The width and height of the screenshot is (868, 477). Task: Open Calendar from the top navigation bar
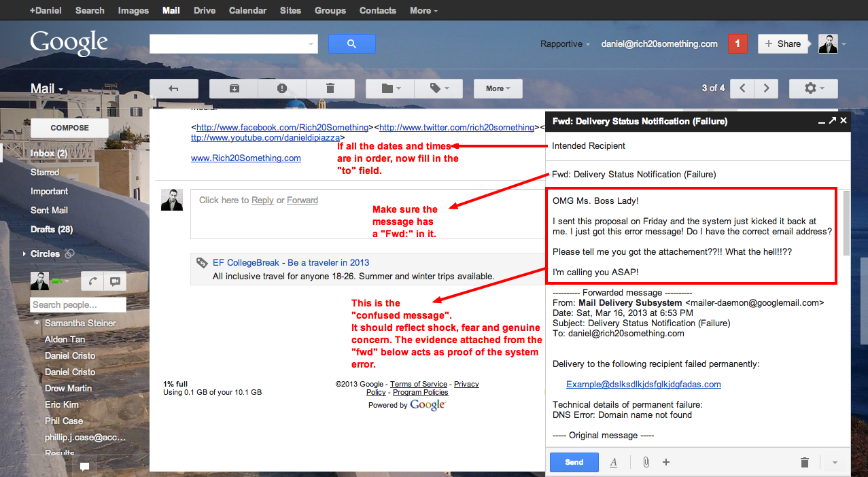coord(247,10)
